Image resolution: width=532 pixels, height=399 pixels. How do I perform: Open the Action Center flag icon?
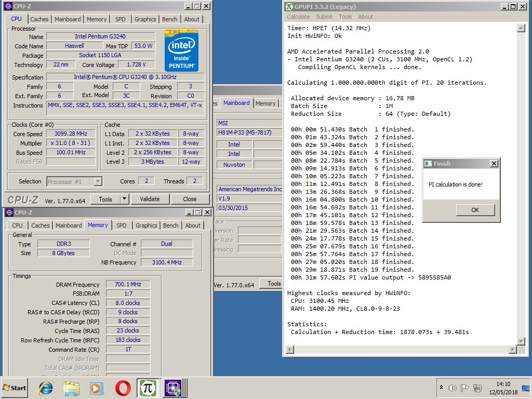pyautogui.click(x=465, y=388)
